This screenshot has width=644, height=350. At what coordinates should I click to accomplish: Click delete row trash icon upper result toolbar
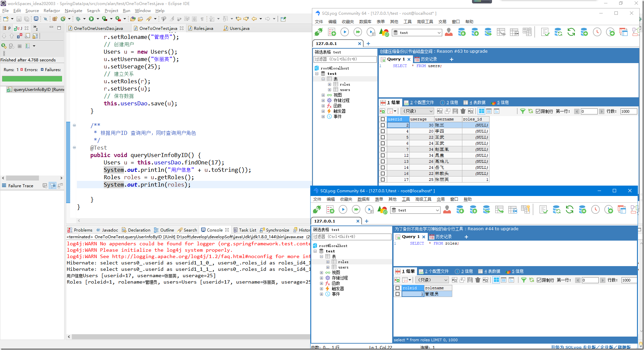click(x=463, y=111)
